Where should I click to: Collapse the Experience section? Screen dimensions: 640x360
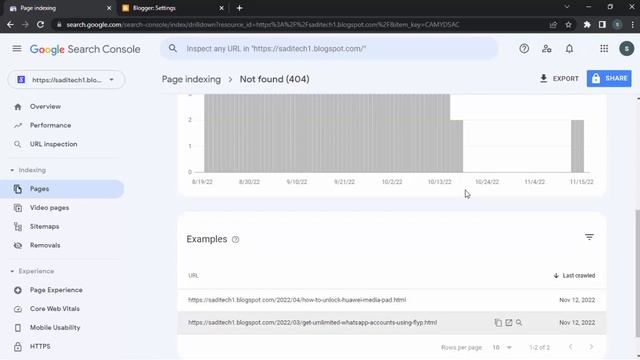[x=32, y=271]
